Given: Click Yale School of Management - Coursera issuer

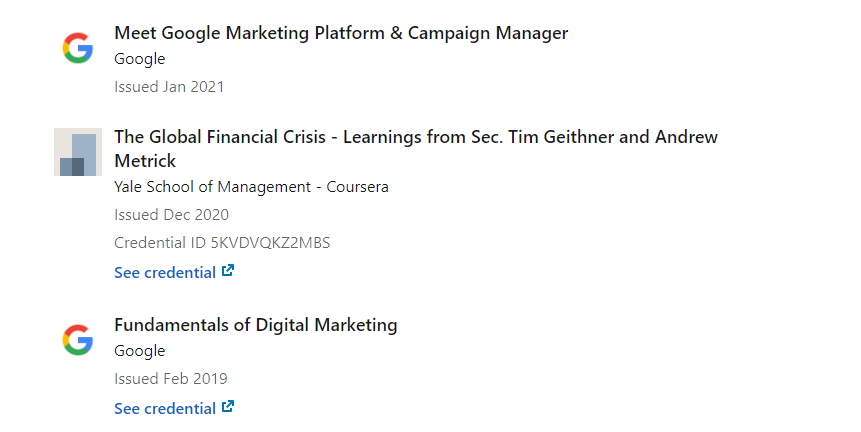Looking at the screenshot, I should 251,187.
